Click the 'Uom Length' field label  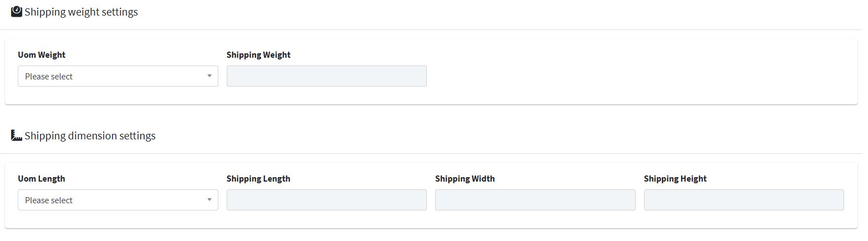(x=42, y=179)
